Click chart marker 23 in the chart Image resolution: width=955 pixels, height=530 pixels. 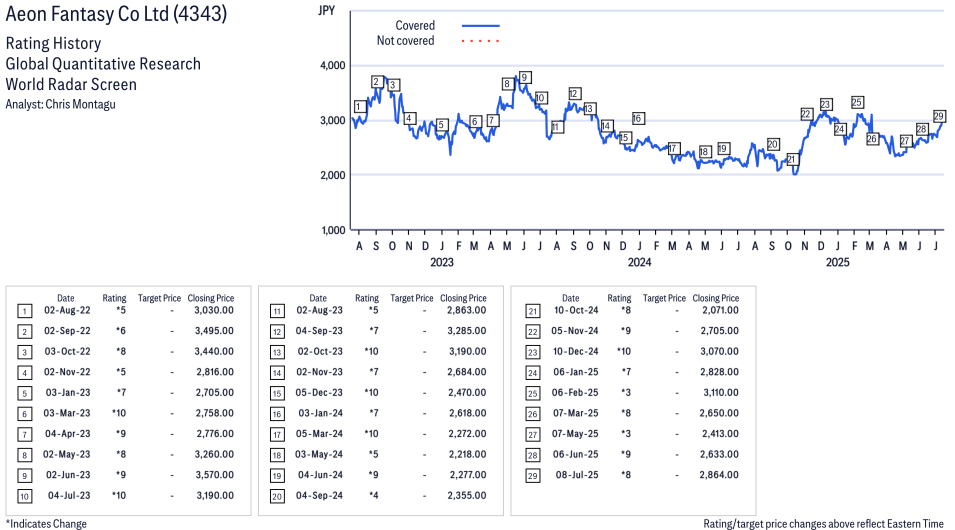(x=825, y=104)
